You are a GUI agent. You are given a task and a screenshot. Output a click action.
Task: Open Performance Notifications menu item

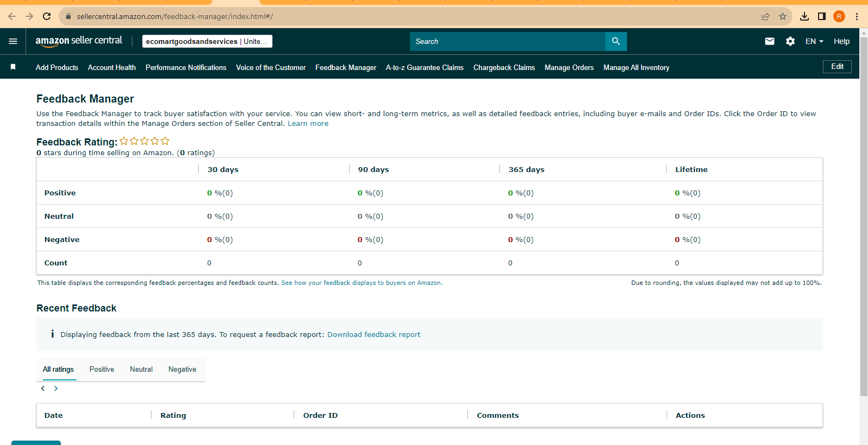[x=186, y=67]
